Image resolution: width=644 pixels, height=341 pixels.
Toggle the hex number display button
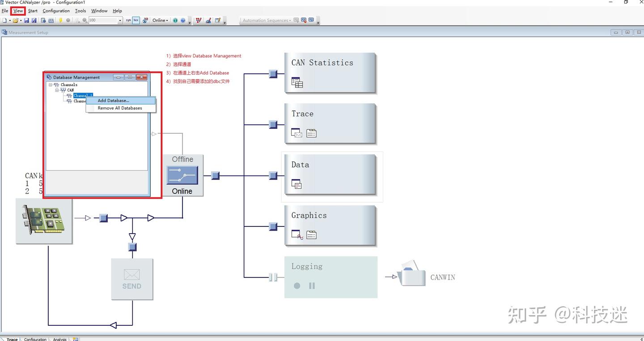136,20
